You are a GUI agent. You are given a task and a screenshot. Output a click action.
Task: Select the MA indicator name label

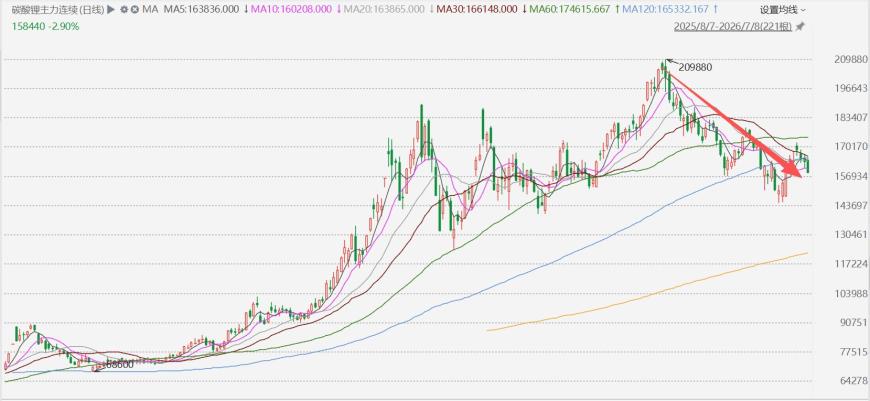click(x=150, y=9)
